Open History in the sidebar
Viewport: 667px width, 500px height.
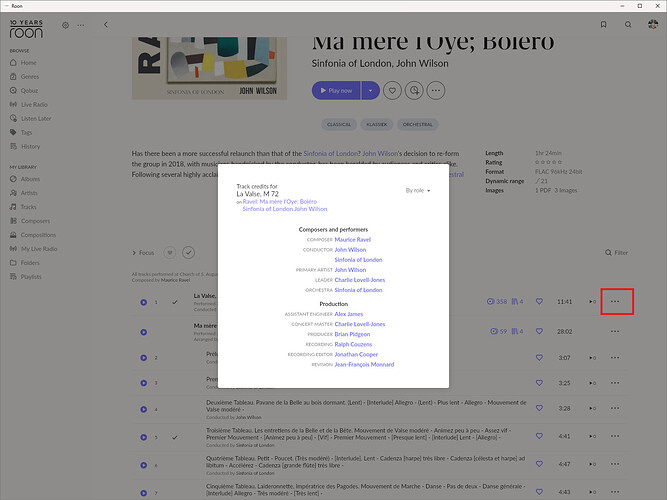point(25,146)
